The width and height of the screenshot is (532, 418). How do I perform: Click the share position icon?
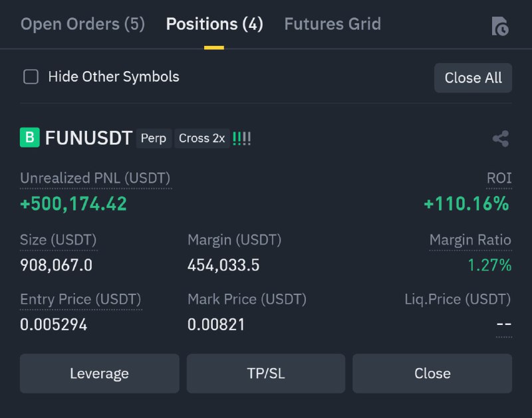[x=500, y=139]
